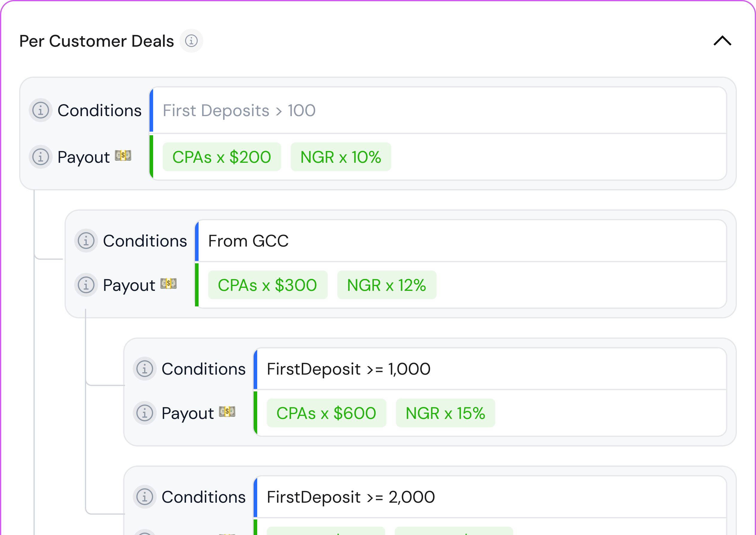
Task: Click the info icon beside FirstDeposit >= 2,000 Conditions
Action: (x=144, y=497)
